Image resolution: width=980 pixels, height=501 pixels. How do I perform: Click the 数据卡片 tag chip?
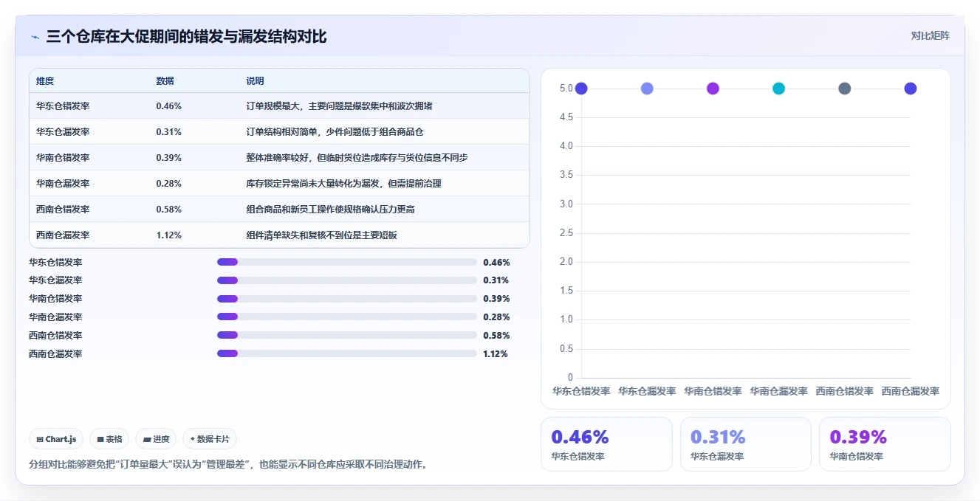pos(210,439)
